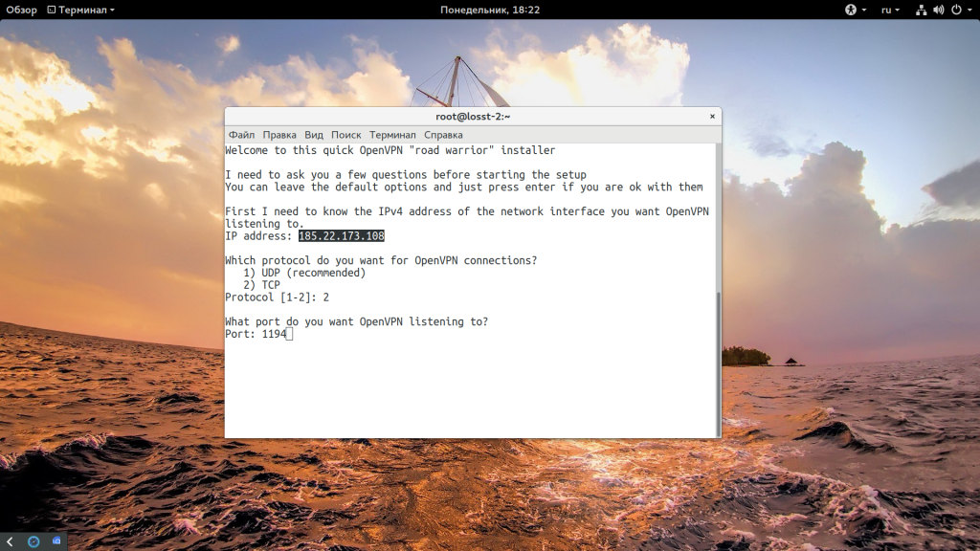The height and width of the screenshot is (551, 980).
Task: Click the blue camera tray icon
Action: point(56,541)
